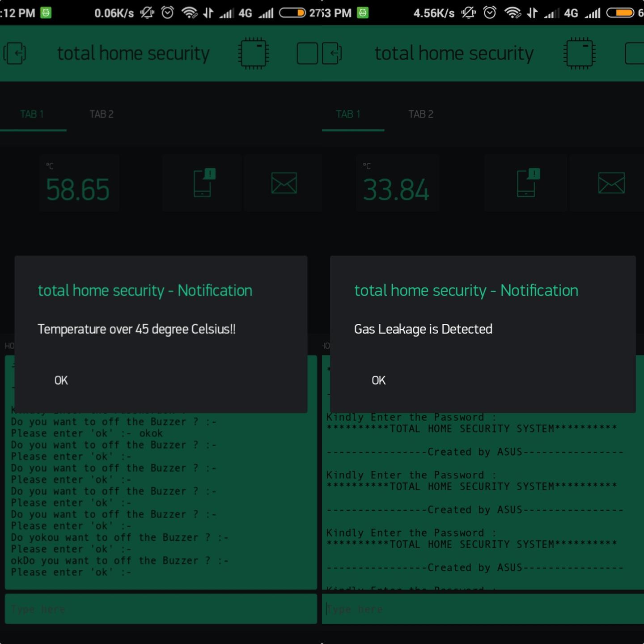The height and width of the screenshot is (644, 644).
Task: Tap right dialog title 'total home security - Notification'
Action: pos(466,291)
